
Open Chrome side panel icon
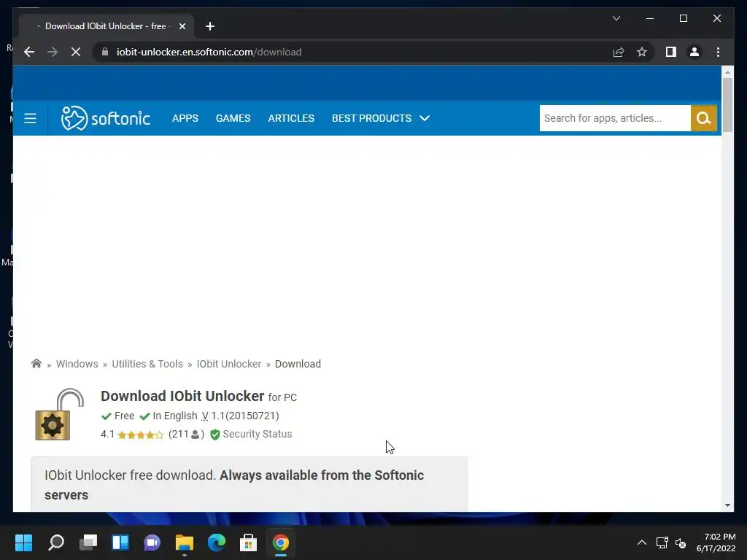click(x=671, y=52)
